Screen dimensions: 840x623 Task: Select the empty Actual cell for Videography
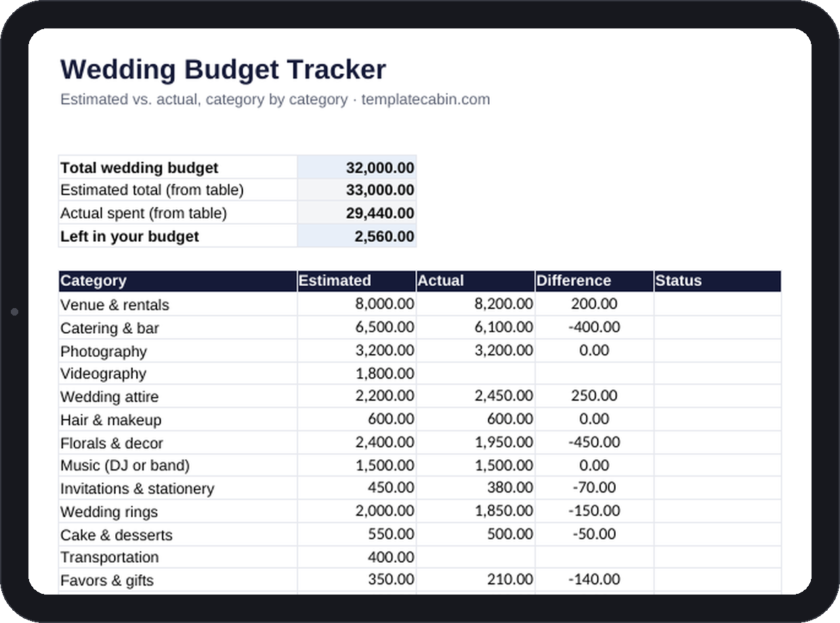click(x=476, y=373)
